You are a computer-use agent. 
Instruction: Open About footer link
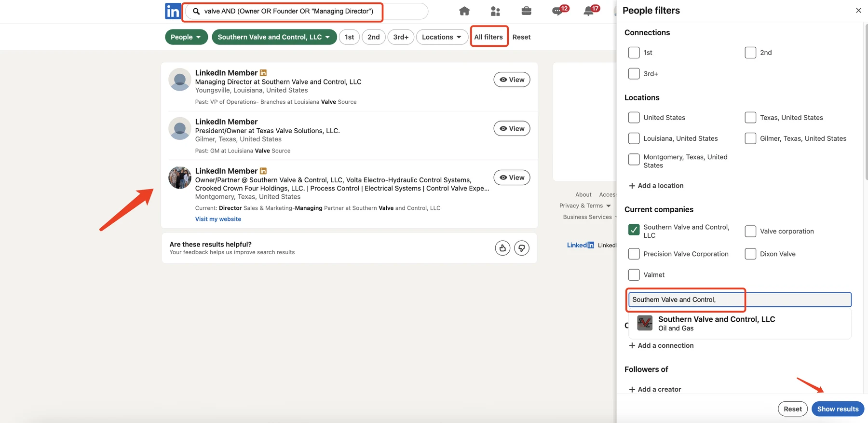pyautogui.click(x=583, y=194)
